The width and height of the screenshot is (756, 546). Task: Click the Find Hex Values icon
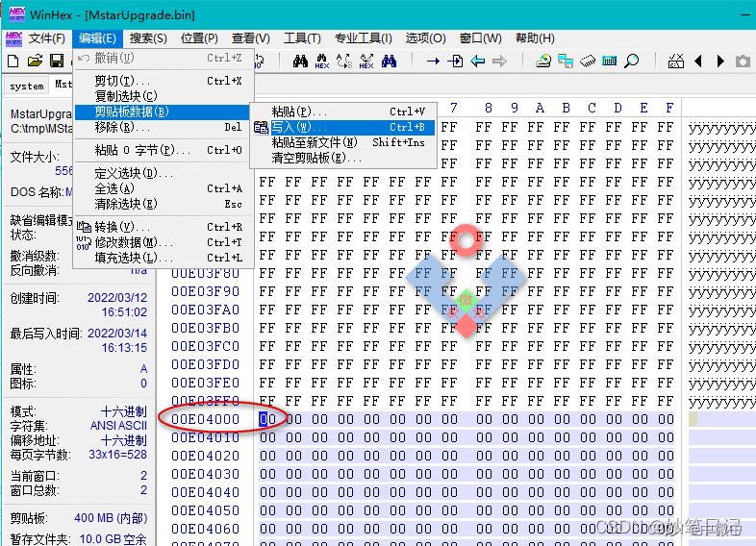pos(321,62)
